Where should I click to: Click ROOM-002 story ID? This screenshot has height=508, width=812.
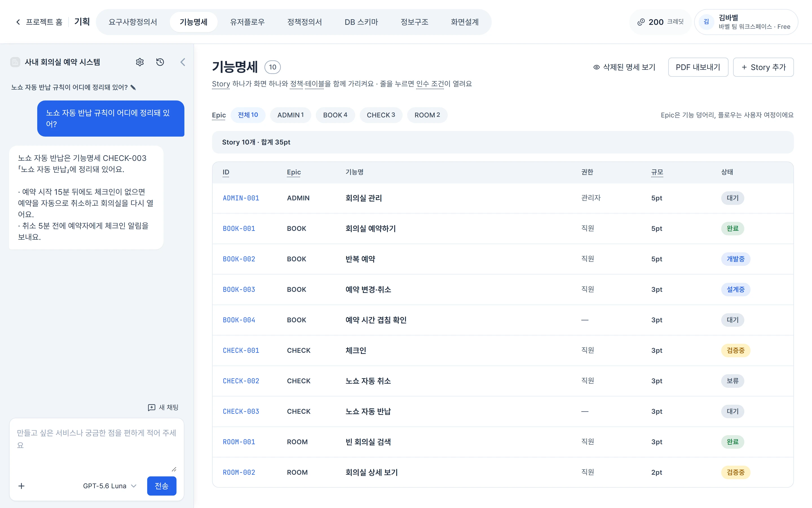(239, 472)
